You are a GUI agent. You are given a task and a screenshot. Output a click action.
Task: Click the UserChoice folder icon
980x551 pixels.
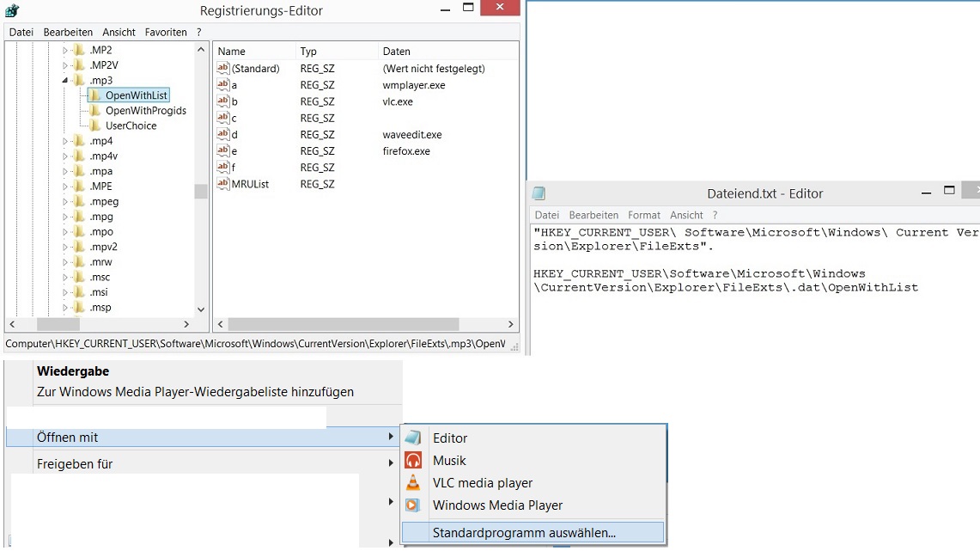pyautogui.click(x=95, y=126)
